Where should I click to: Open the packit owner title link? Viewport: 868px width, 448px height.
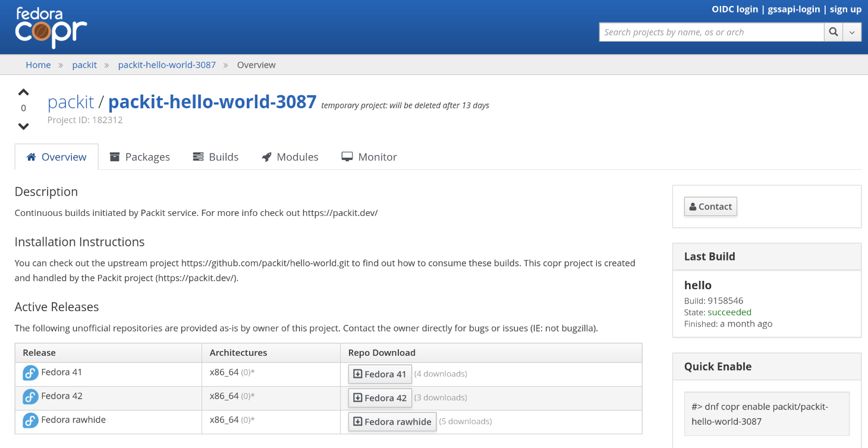[71, 102]
